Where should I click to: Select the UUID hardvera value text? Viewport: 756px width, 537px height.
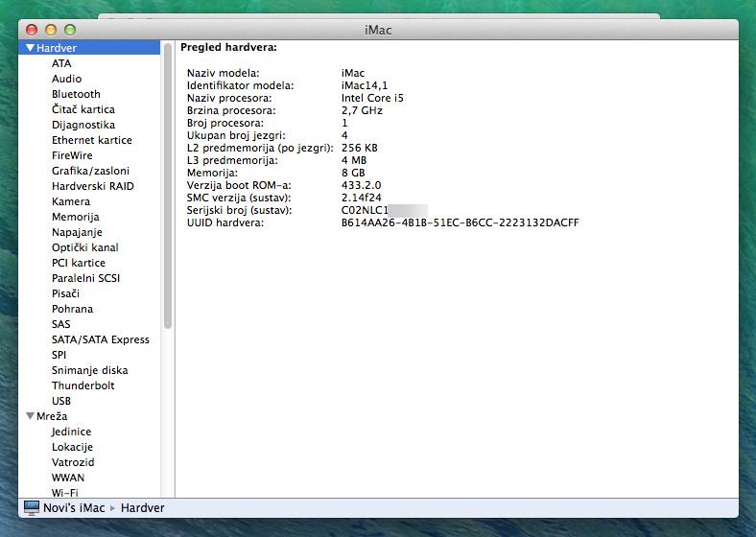[x=460, y=222]
